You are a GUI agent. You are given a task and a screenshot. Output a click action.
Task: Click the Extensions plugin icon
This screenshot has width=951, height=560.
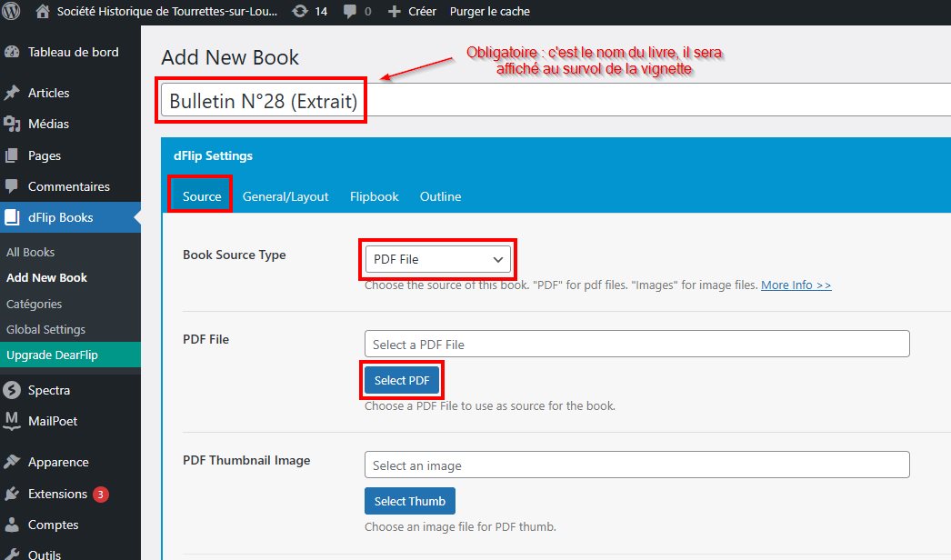[x=12, y=494]
